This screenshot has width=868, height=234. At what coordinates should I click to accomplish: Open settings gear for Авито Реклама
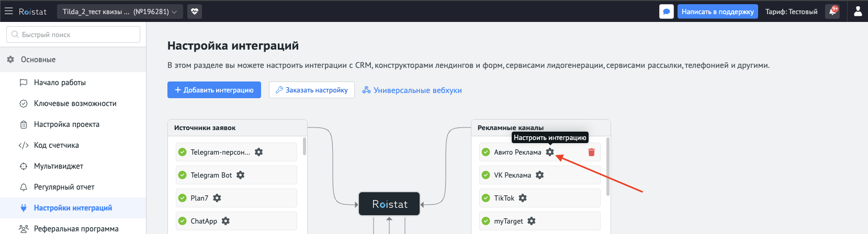click(x=550, y=152)
